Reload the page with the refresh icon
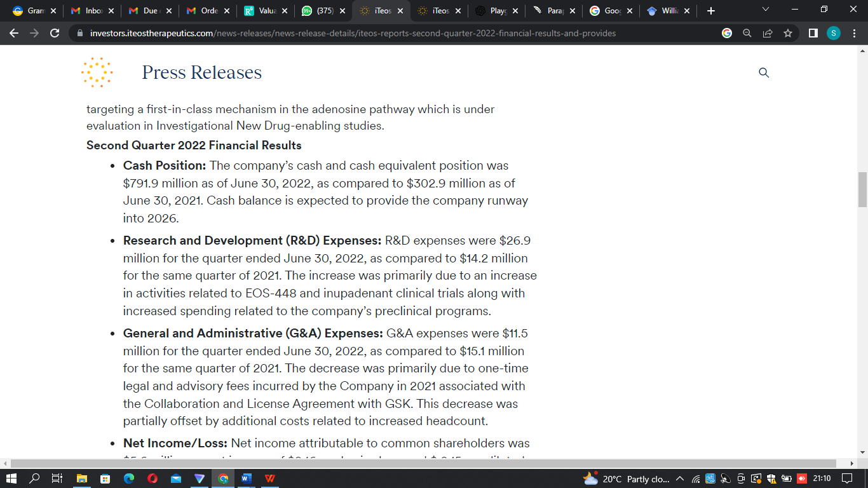Screen dimensions: 868x488 [x=55, y=33]
